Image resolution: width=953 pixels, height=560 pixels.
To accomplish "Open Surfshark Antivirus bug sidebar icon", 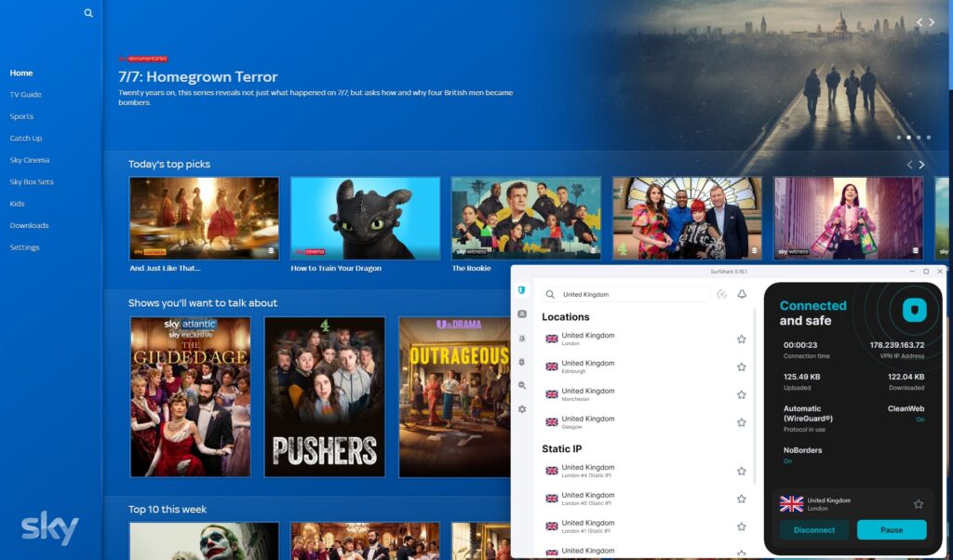I will coord(521,362).
